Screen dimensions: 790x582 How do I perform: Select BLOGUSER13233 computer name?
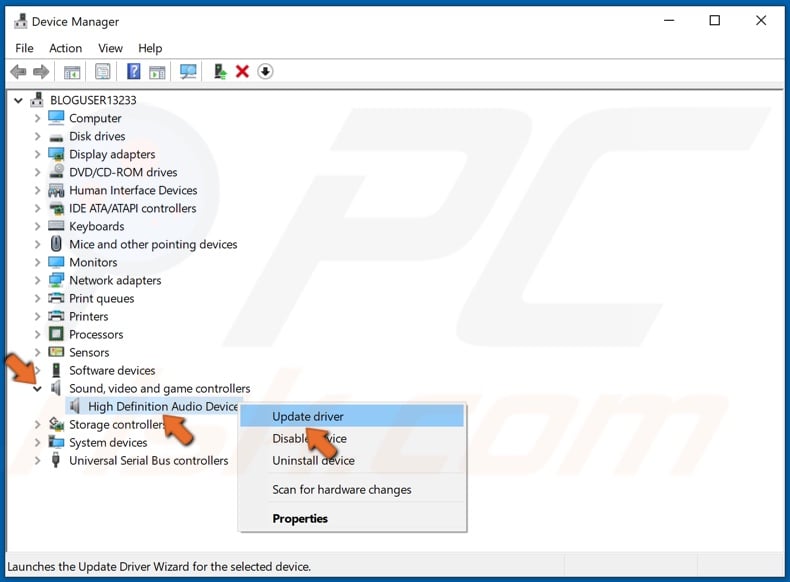coord(93,100)
